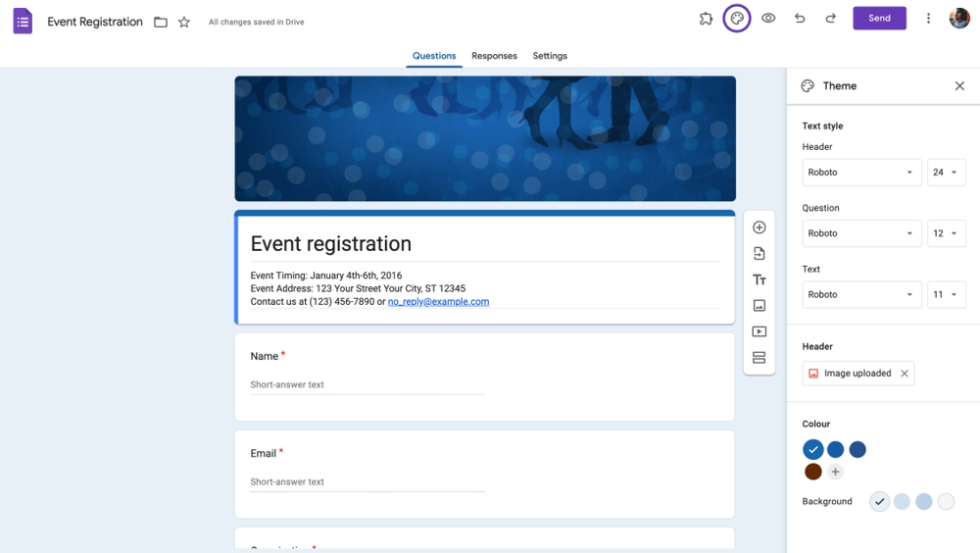Remove the uploaded header image
Screen dimensions: 980x553
pos(905,374)
